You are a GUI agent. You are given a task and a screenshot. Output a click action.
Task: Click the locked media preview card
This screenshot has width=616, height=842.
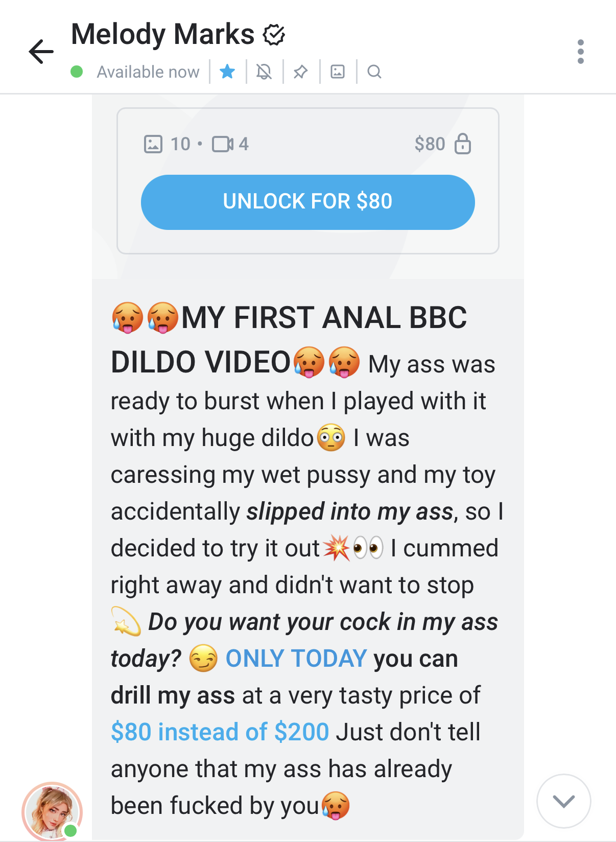[308, 181]
